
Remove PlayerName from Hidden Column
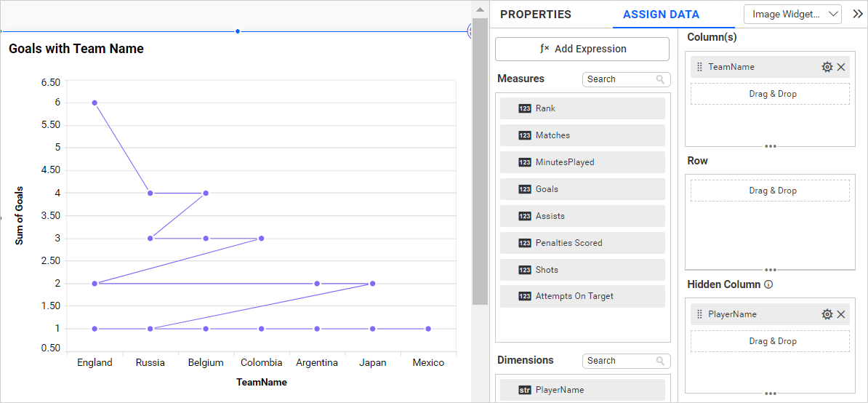tap(841, 314)
